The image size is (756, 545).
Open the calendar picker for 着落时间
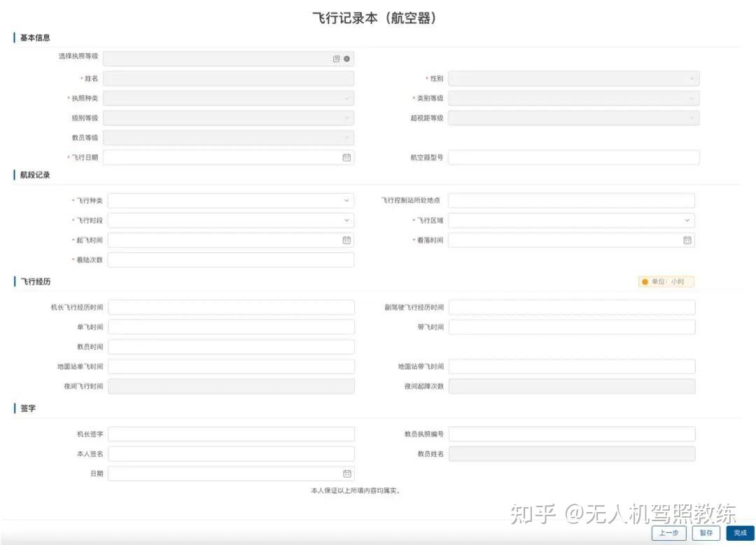tap(687, 240)
